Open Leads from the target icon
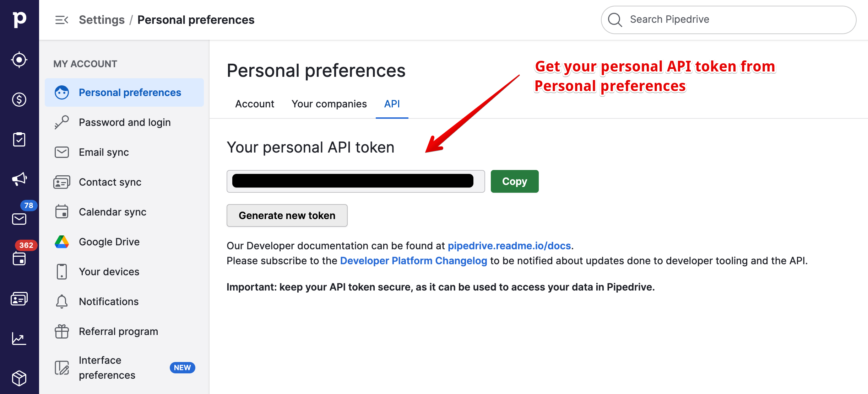The width and height of the screenshot is (868, 394). (19, 60)
